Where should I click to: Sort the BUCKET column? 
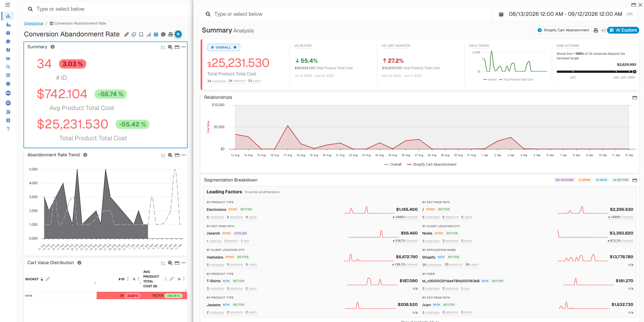(42, 279)
